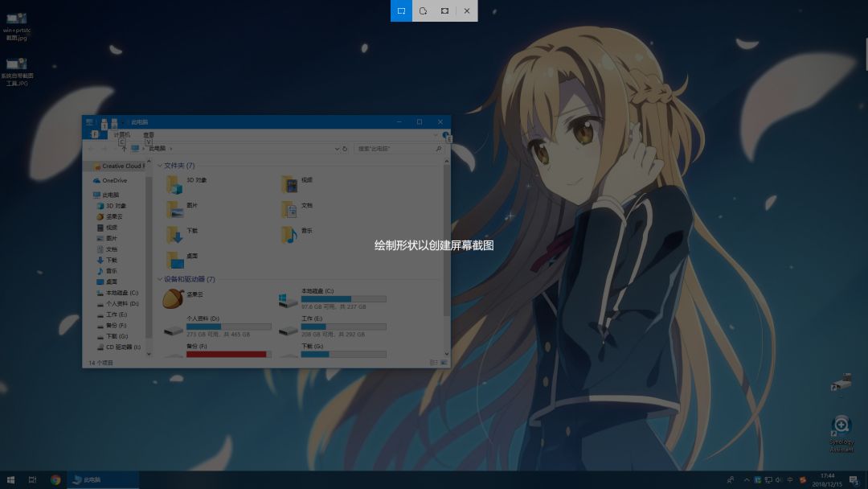This screenshot has height=489, width=868.
Task: Select 下载 (G:) in the navigation tree
Action: click(x=113, y=336)
